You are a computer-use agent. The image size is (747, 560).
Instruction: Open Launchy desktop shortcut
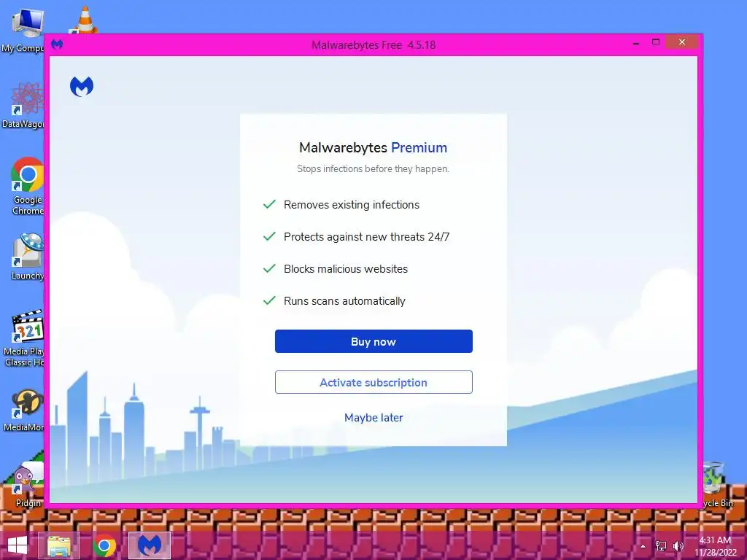(28, 257)
